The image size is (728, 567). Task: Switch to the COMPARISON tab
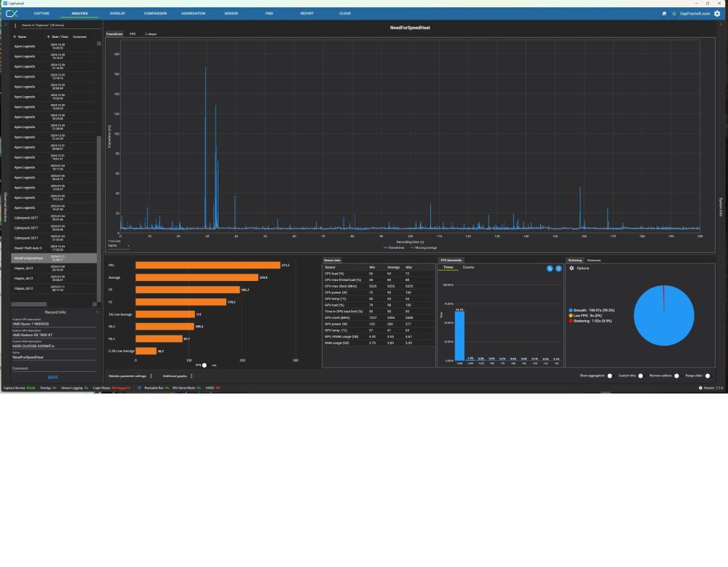155,13
